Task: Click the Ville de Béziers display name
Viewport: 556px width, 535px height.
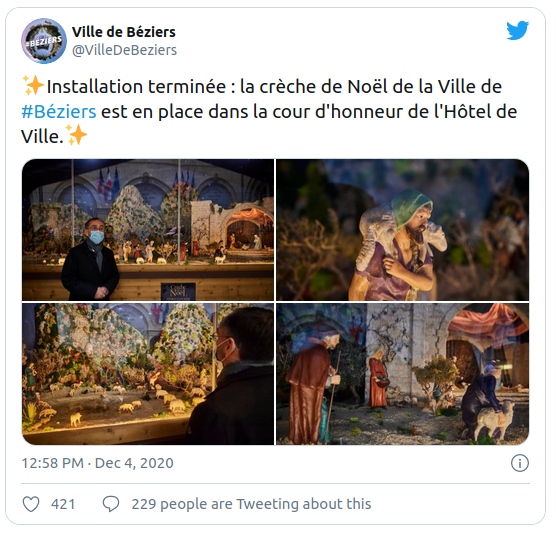Action: (124, 32)
